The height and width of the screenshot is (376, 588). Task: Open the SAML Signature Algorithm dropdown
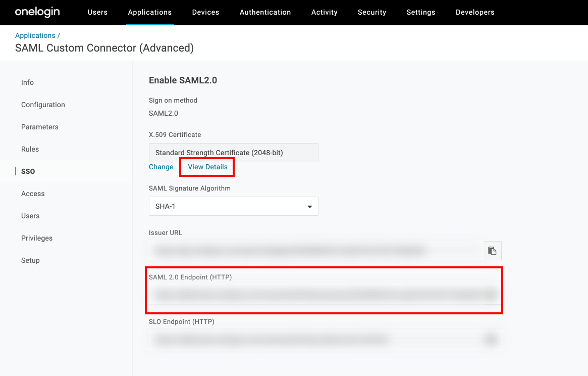point(233,206)
